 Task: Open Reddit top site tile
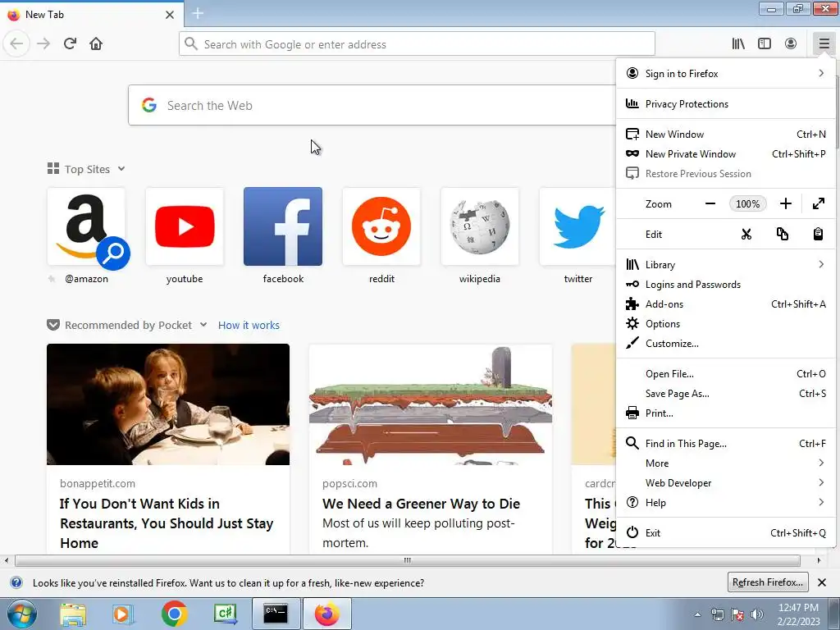(381, 226)
